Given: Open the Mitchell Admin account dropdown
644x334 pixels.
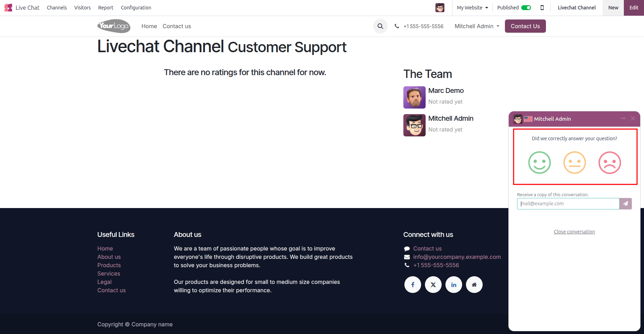Looking at the screenshot, I should tap(476, 26).
